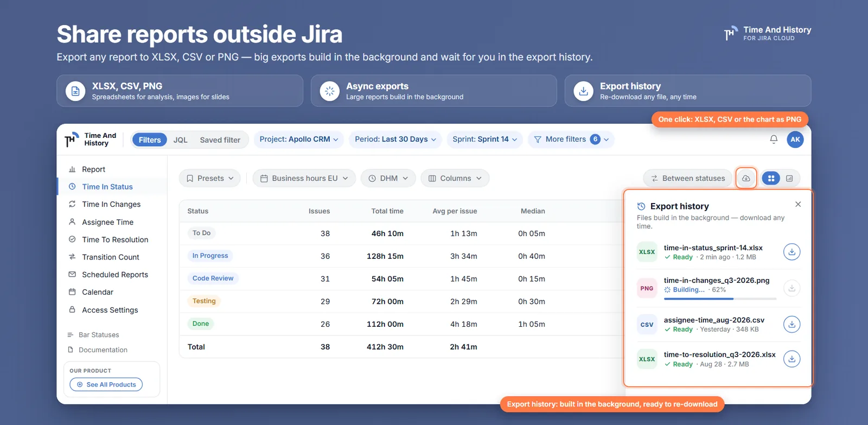Screen dimensions: 868x425
Task: Click See All Products button
Action: tap(106, 384)
